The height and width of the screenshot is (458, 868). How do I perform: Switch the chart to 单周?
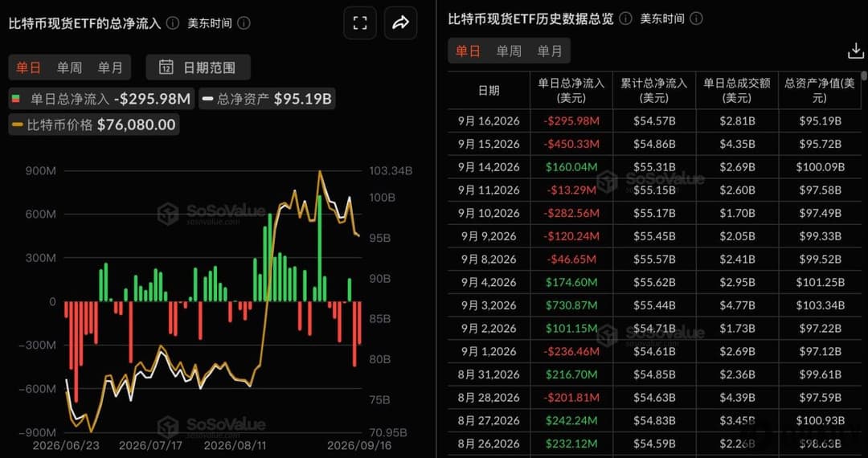point(69,67)
